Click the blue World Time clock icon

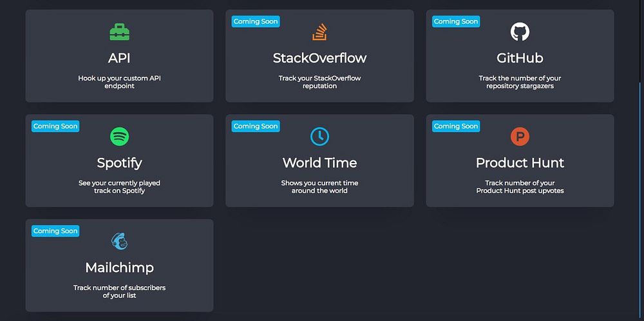pos(319,137)
